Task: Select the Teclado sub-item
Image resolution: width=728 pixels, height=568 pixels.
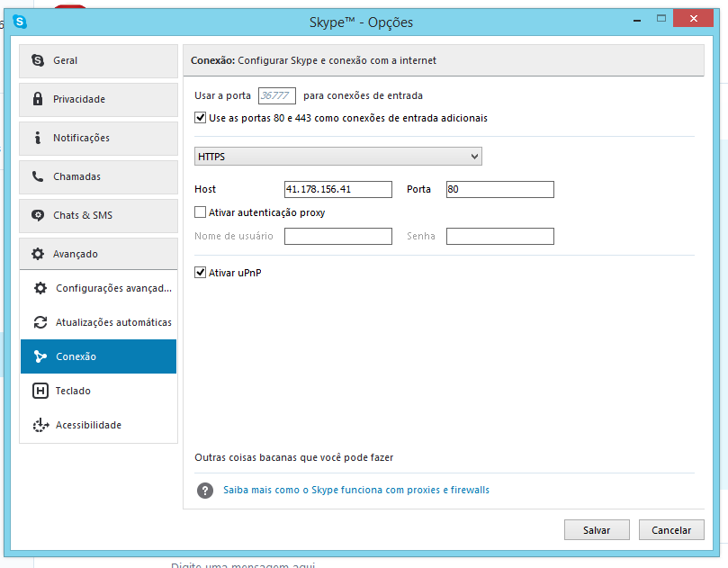Action: click(x=98, y=391)
